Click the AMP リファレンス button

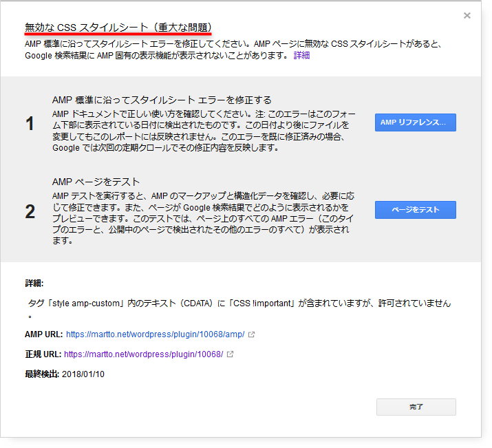tap(415, 122)
